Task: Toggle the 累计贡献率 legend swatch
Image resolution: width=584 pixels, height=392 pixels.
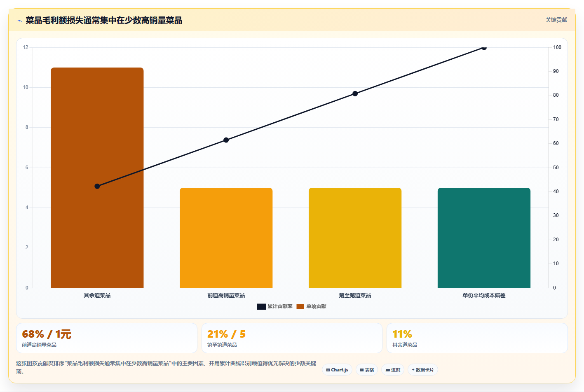Action: [261, 306]
